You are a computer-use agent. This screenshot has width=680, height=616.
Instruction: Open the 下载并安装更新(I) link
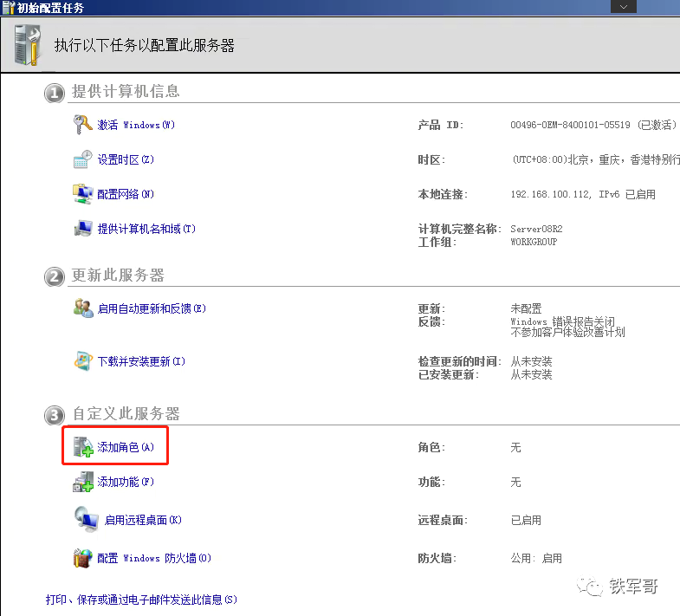[x=141, y=361]
